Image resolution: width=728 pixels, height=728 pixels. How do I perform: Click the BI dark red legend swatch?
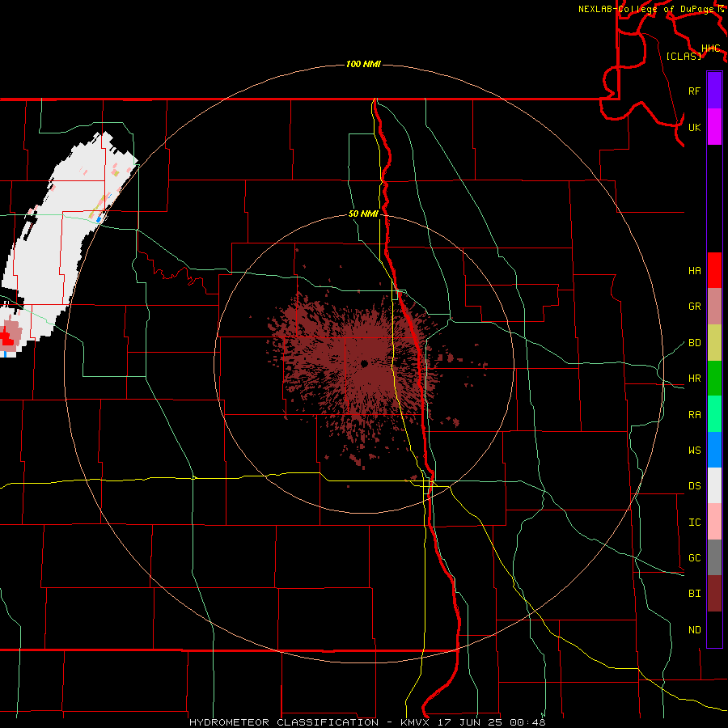(714, 594)
